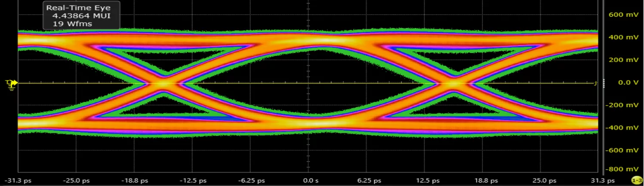
Task: Click the yellow 1-3 badge icon
Action: (636, 180)
